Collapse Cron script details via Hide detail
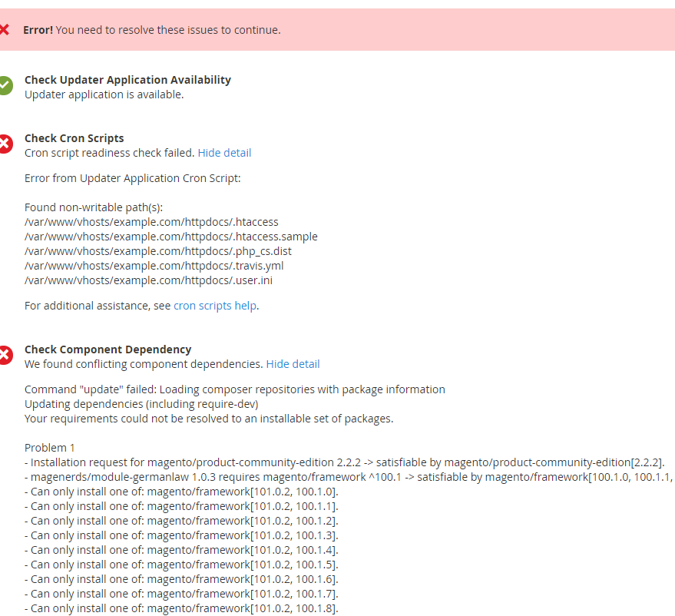The width and height of the screenshot is (675, 616). [224, 153]
